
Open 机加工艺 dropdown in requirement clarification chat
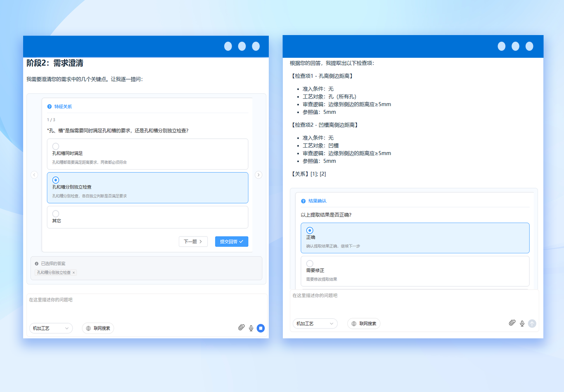coord(51,328)
